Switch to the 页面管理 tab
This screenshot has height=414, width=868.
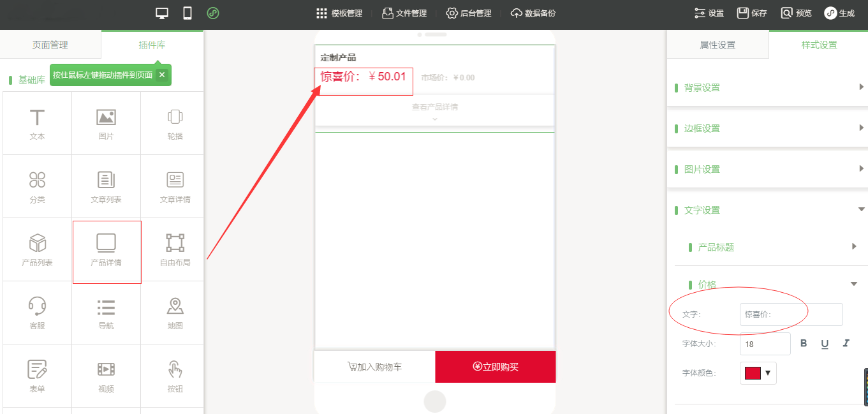click(50, 45)
